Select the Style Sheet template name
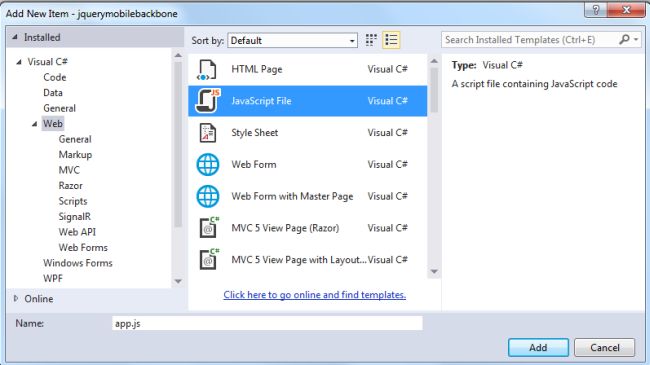The image size is (650, 365). point(255,133)
